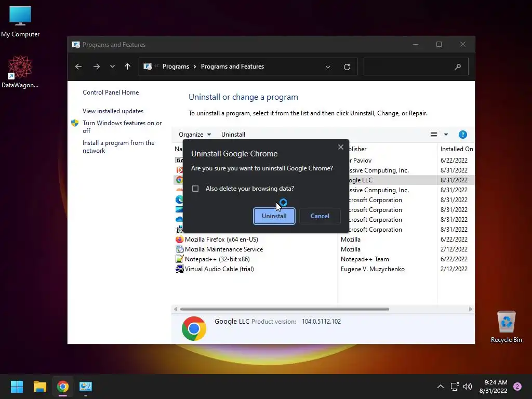Click the Firefox program icon
The width and height of the screenshot is (532, 399).
coord(179,240)
